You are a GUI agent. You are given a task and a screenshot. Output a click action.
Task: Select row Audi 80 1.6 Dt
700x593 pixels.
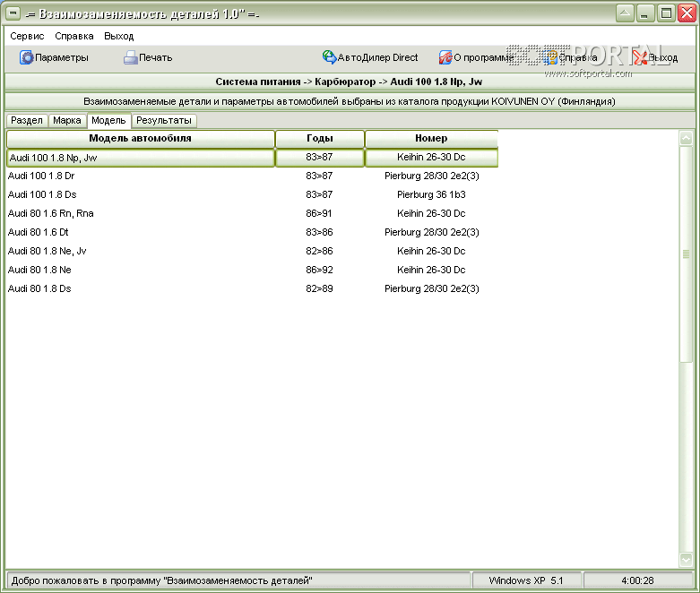[x=252, y=232]
